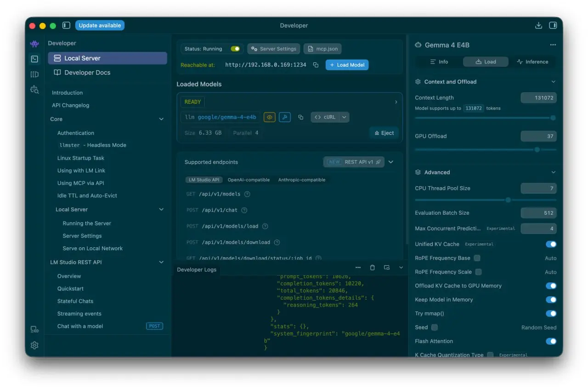Open LM Link icon above settings gear

click(x=34, y=329)
